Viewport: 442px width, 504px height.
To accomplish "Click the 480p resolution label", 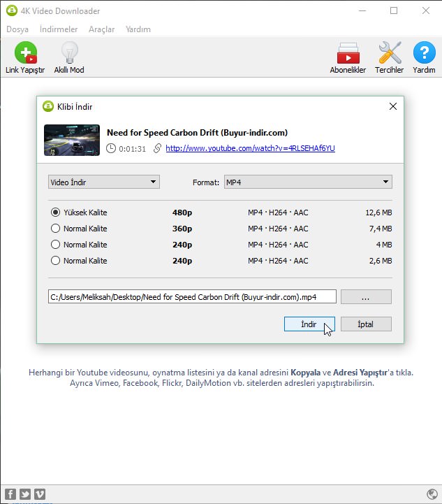I will pyautogui.click(x=182, y=213).
